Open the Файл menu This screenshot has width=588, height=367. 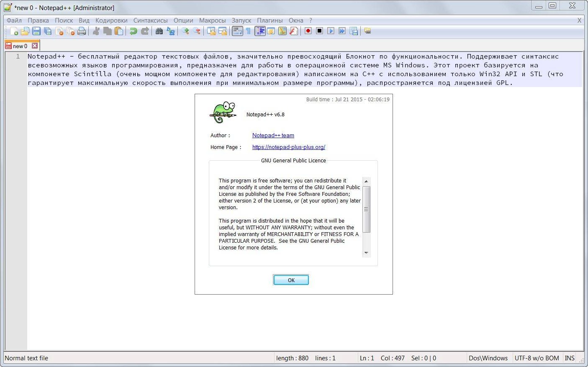click(x=14, y=20)
